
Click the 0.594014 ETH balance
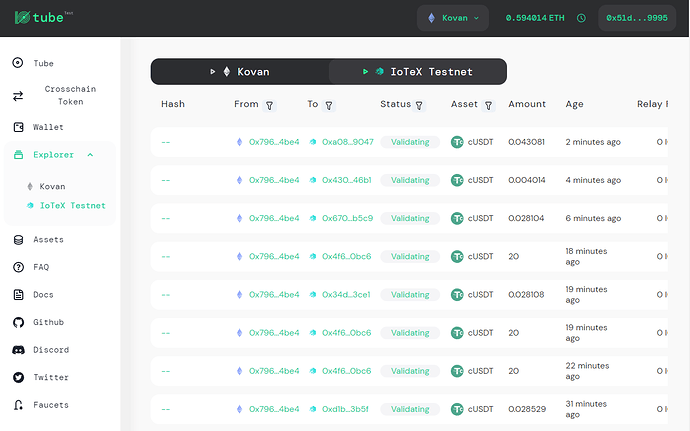pyautogui.click(x=535, y=18)
